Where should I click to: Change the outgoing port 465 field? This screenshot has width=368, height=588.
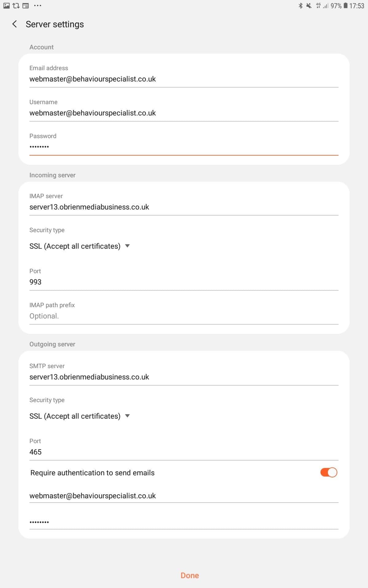click(184, 452)
